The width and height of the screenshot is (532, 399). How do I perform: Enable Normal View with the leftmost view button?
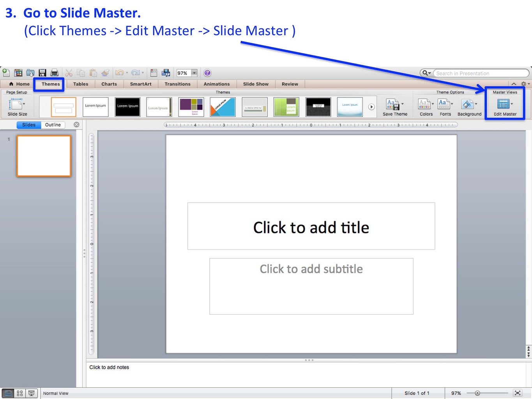coord(8,393)
